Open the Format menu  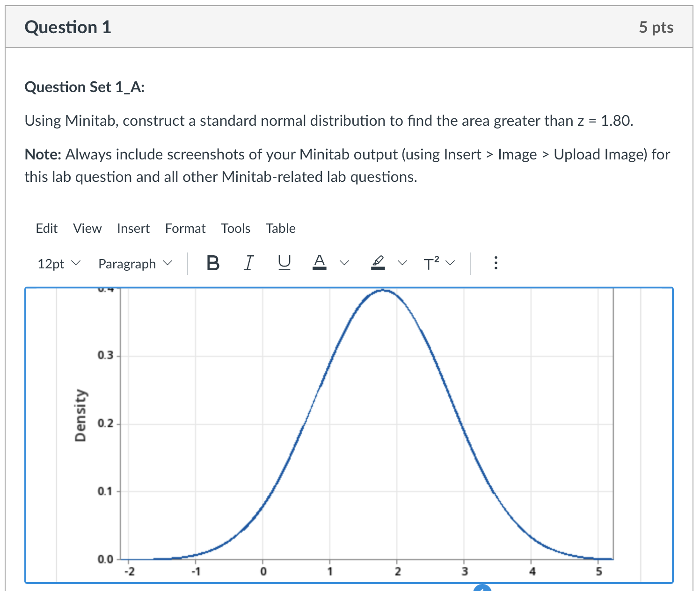point(185,228)
